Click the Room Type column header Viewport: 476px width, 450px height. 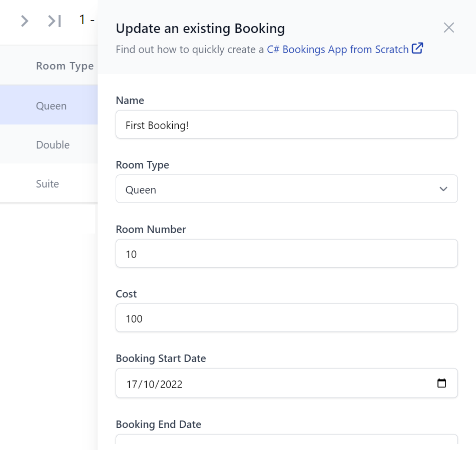[x=65, y=66]
